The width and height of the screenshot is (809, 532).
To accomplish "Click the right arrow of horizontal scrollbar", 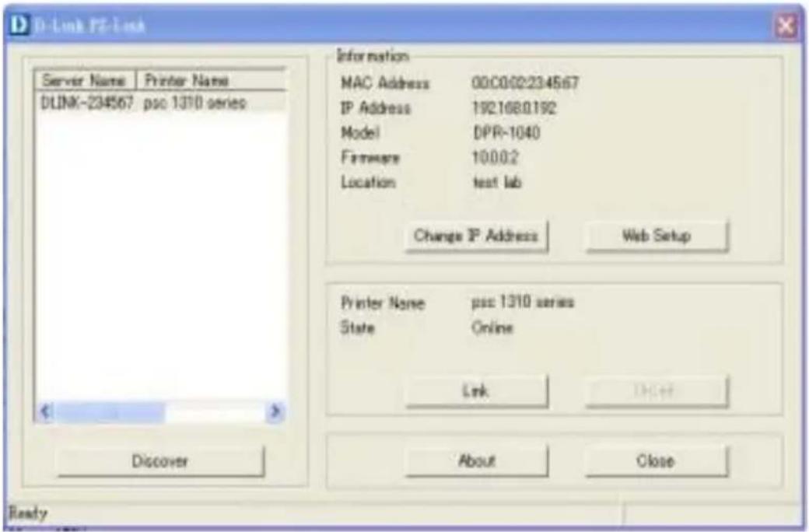I will pyautogui.click(x=275, y=411).
